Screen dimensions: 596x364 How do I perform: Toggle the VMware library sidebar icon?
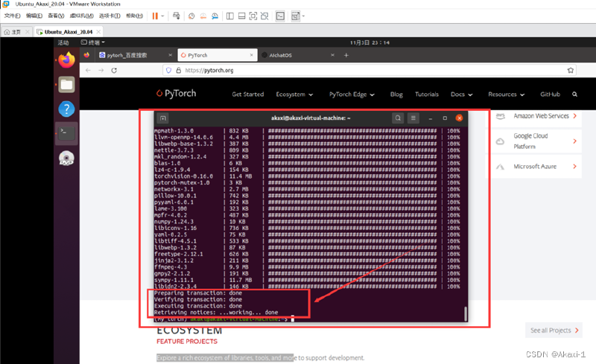tap(230, 16)
